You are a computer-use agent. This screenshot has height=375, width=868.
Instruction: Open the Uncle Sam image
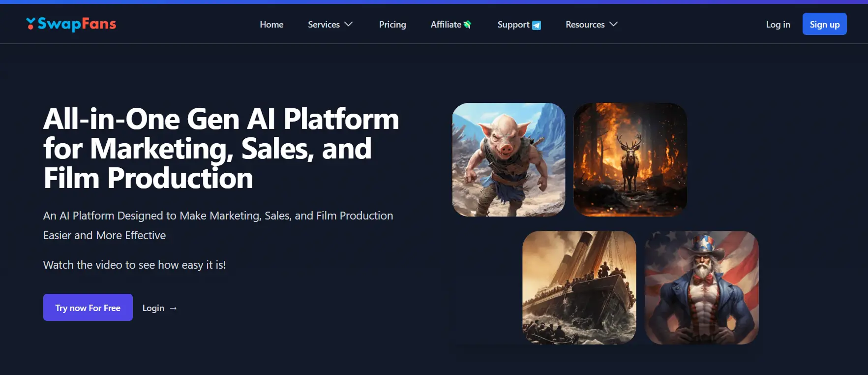(702, 287)
